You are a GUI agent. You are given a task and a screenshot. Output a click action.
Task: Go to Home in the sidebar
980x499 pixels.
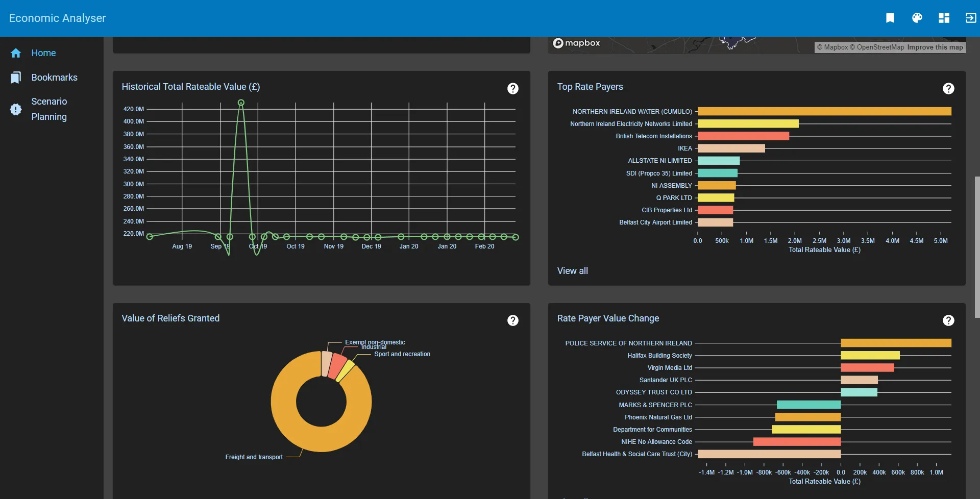pyautogui.click(x=43, y=53)
